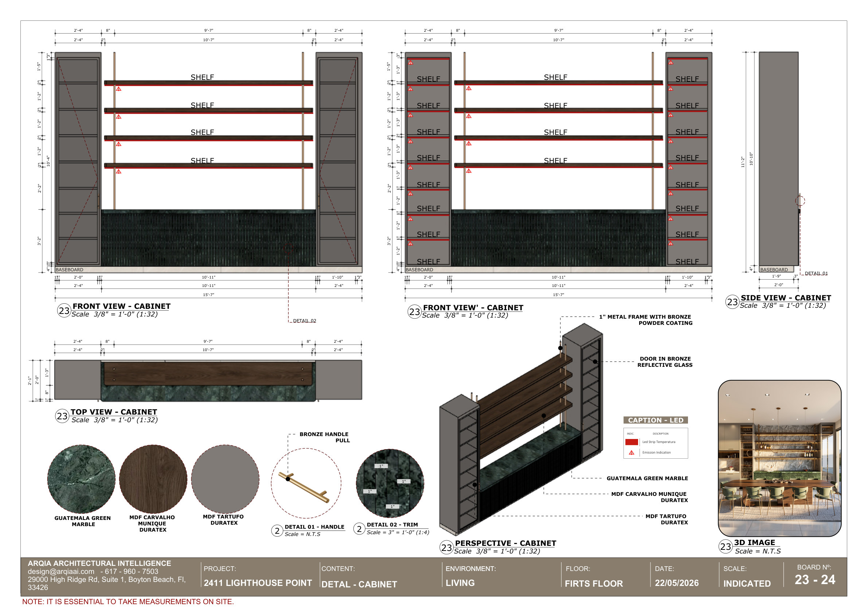Click the "CAPTION - LED" header
Image resolution: width=868 pixels, height=614 pixels.
click(656, 420)
